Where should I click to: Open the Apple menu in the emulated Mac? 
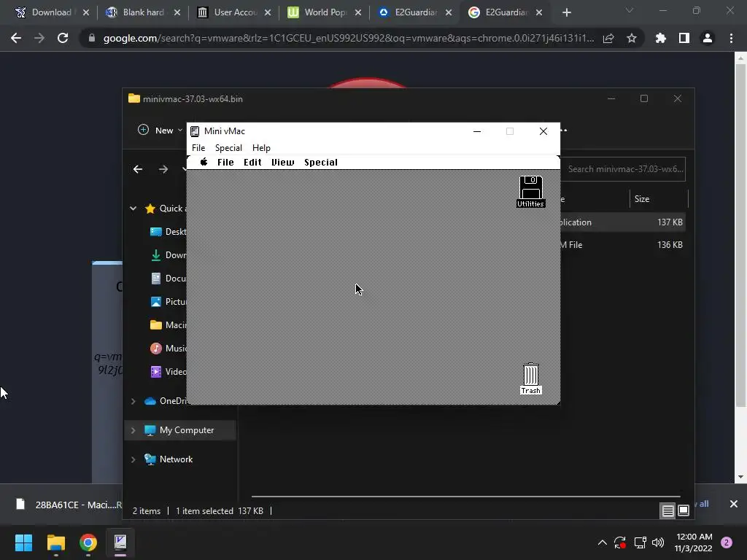(204, 162)
